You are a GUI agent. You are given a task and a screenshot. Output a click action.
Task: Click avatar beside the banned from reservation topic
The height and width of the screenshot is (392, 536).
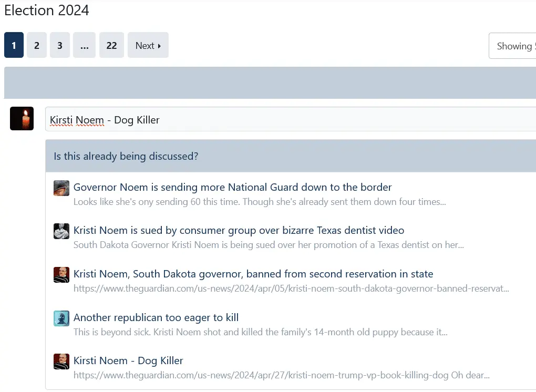click(x=61, y=275)
